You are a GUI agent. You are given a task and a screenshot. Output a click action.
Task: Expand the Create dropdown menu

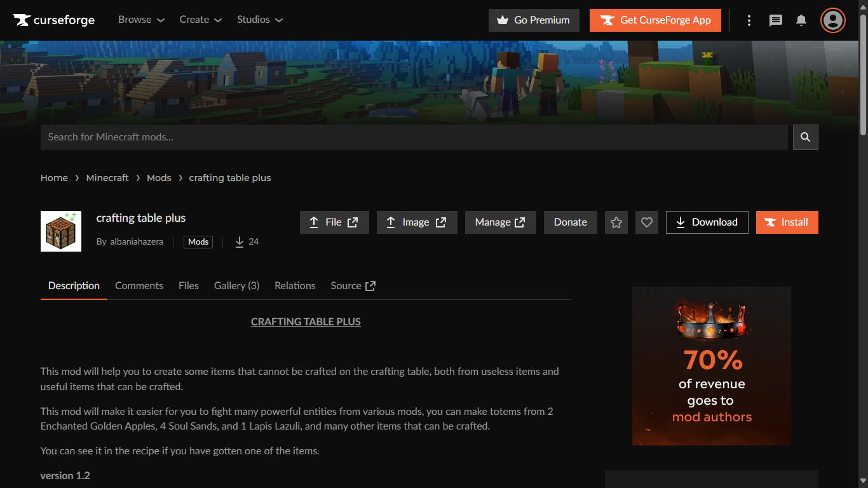tap(201, 20)
